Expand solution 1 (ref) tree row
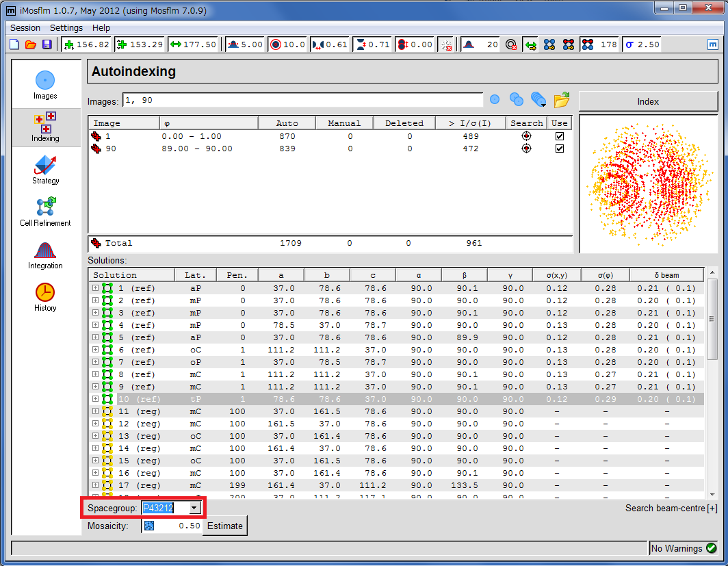 point(95,288)
